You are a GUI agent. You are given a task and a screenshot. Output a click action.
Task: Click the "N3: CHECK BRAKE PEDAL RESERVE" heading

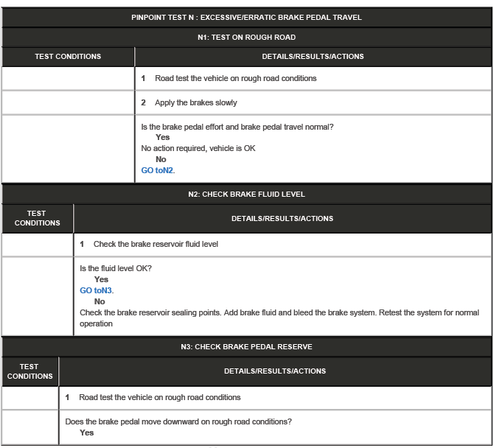coord(246,346)
